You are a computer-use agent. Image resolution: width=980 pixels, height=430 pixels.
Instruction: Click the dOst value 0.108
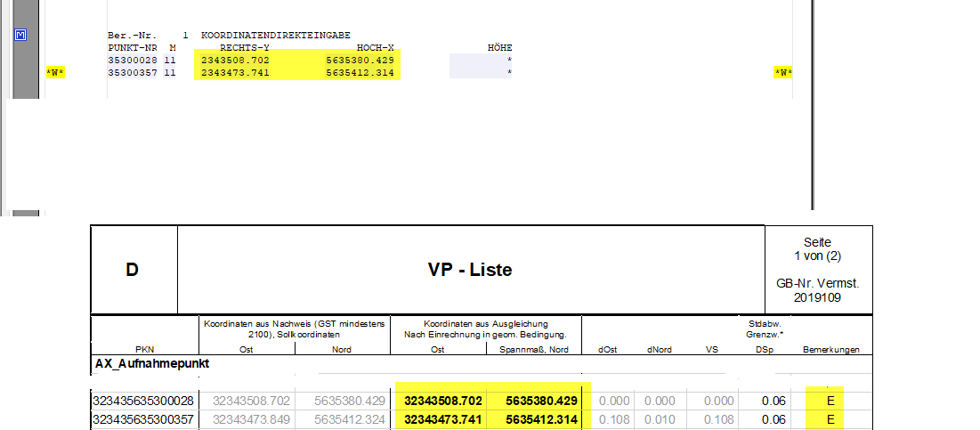(612, 419)
